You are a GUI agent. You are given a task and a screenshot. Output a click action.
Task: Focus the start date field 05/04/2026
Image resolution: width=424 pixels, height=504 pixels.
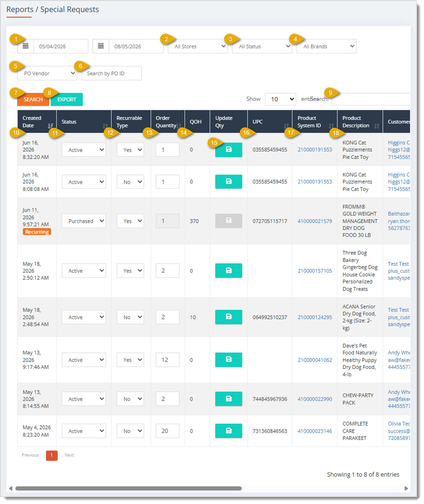[x=61, y=46]
